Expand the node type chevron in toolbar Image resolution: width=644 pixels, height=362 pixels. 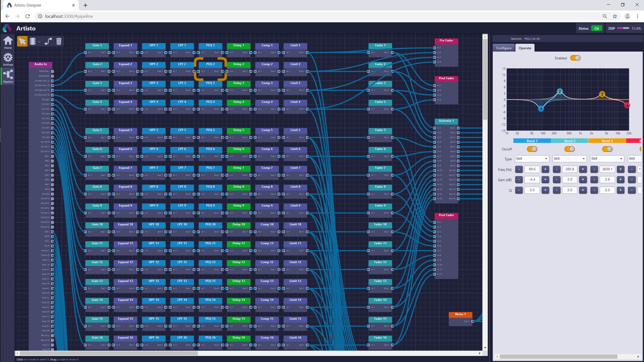pos(40,42)
